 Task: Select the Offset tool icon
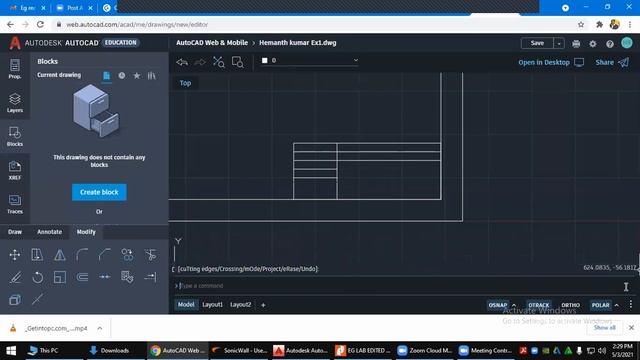coord(82,277)
